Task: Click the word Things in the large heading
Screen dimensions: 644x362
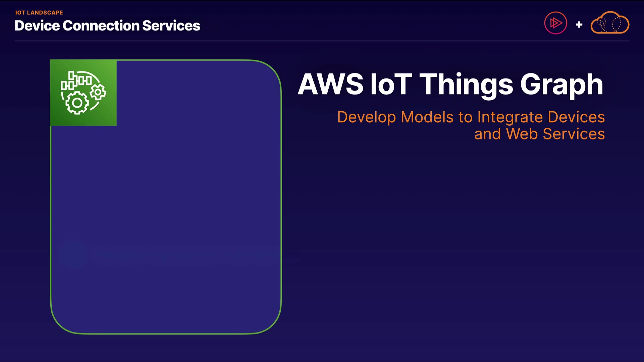Action: [x=466, y=84]
